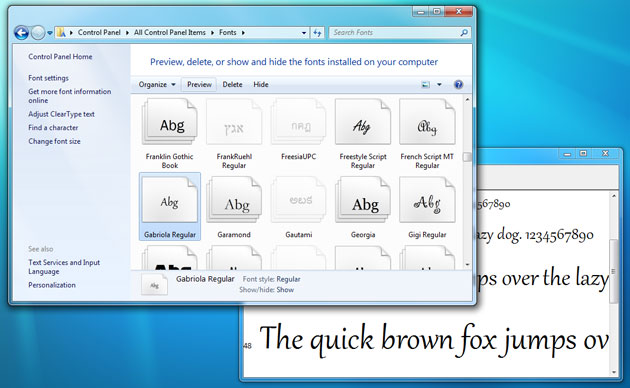Open Font settings link
The height and width of the screenshot is (388, 630).
coord(48,78)
